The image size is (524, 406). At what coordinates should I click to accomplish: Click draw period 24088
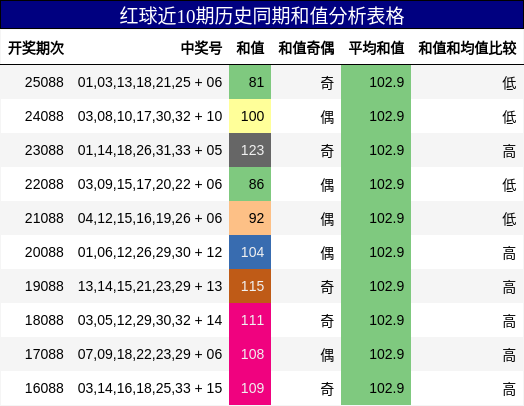(44, 116)
